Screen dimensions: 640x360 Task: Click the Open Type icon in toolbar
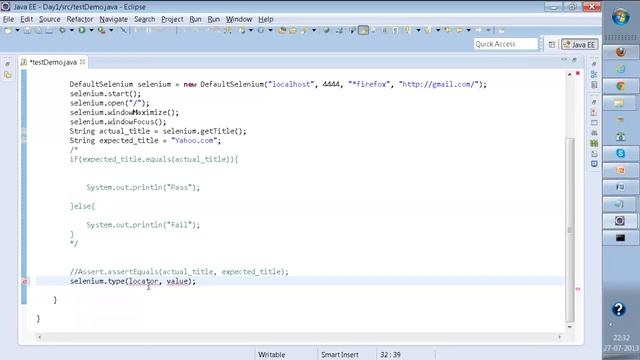click(282, 30)
